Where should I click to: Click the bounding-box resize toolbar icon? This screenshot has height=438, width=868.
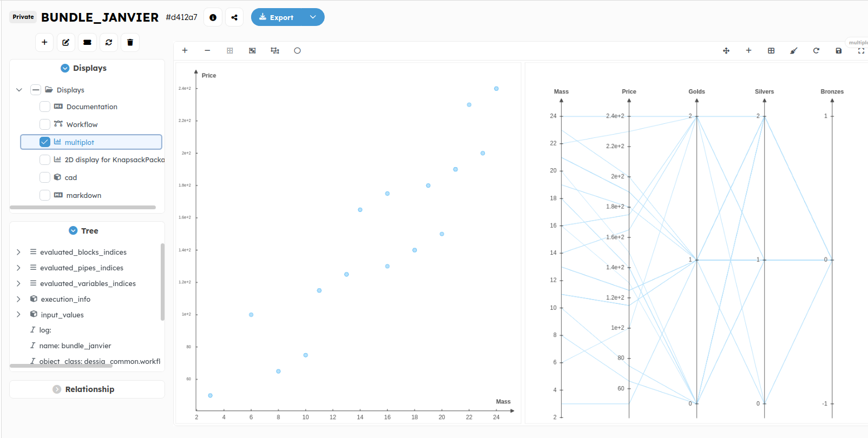(275, 50)
